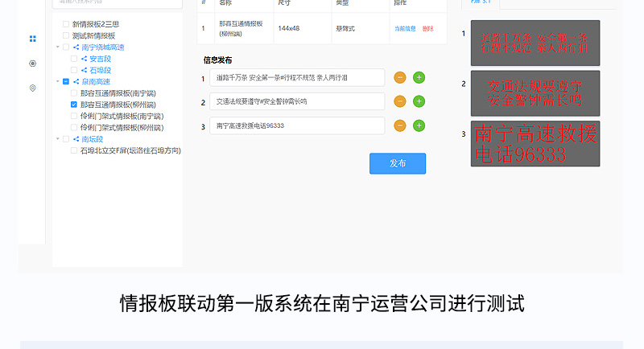
Task: Click the 南宁高速救援电话96333 input field
Action: [296, 126]
